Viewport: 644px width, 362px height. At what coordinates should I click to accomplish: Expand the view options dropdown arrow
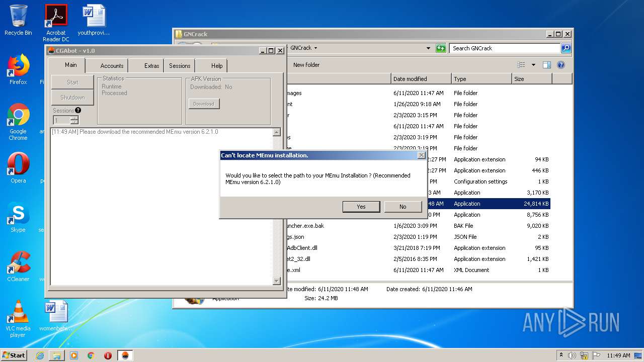(x=533, y=65)
